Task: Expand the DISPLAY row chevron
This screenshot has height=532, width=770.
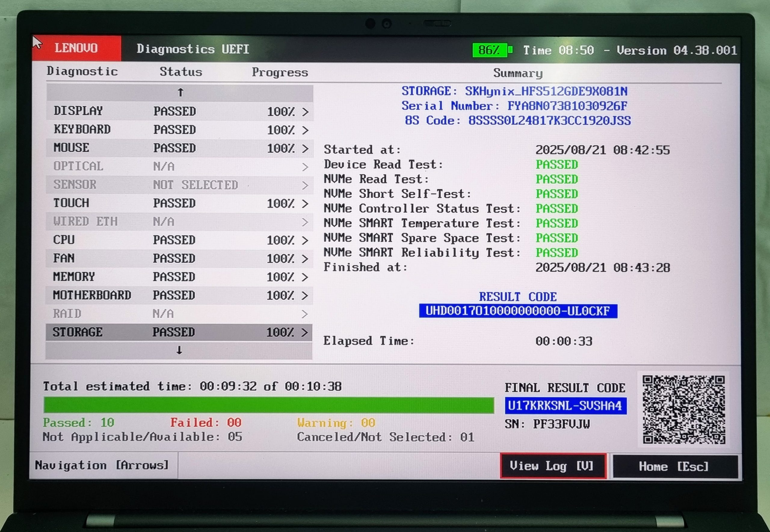Action: click(305, 112)
